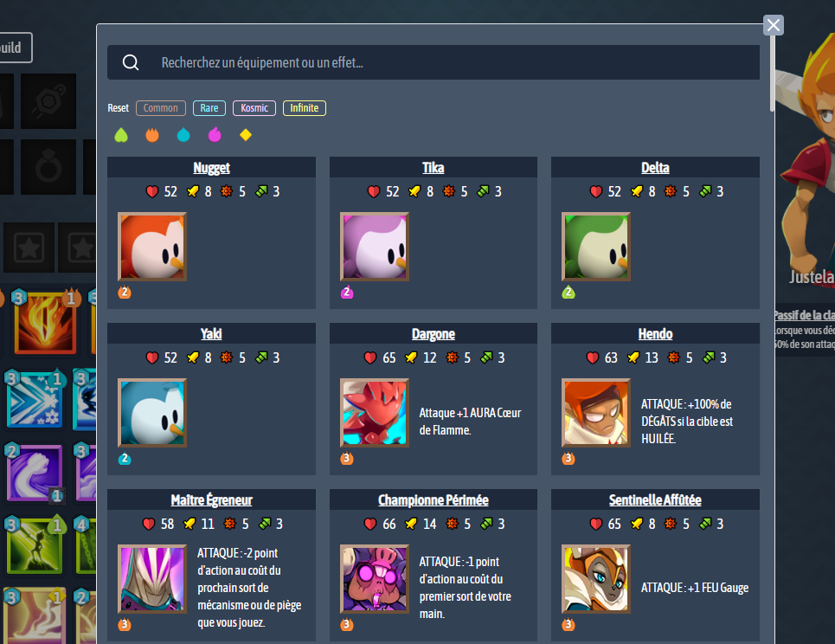Choose the Sentinelle Affûtée portrait
The height and width of the screenshot is (644, 835).
(596, 579)
